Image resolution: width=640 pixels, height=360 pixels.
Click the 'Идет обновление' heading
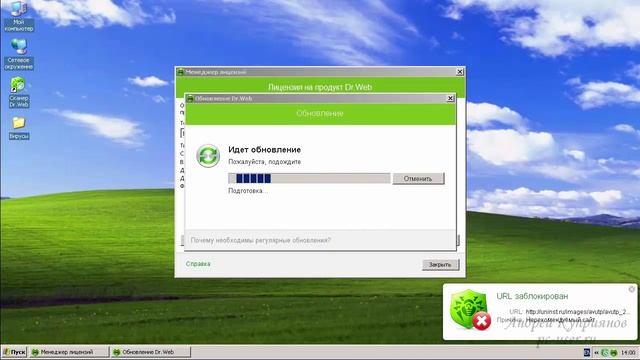pos(264,150)
